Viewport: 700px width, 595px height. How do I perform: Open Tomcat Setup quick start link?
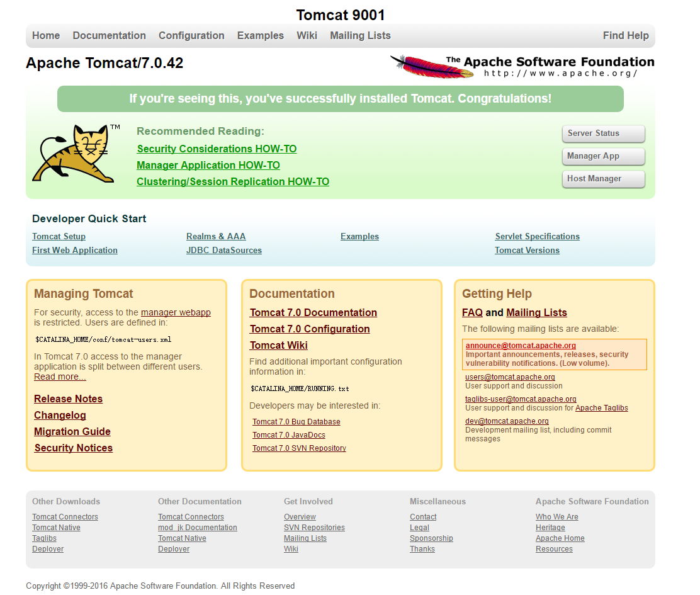59,237
